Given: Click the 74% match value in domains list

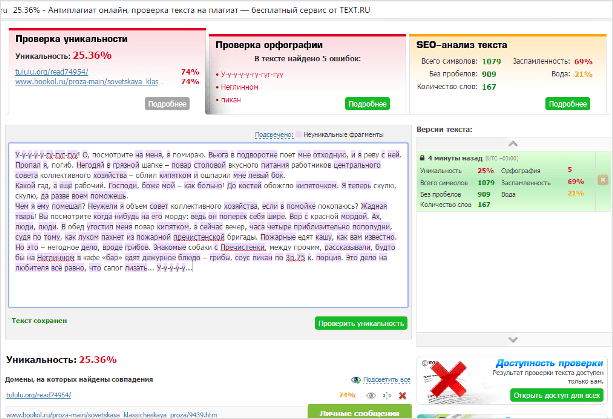Looking at the screenshot, I should (x=347, y=395).
